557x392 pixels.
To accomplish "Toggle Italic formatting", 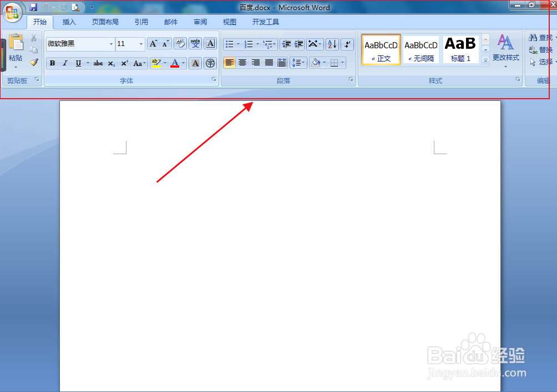I will (65, 63).
